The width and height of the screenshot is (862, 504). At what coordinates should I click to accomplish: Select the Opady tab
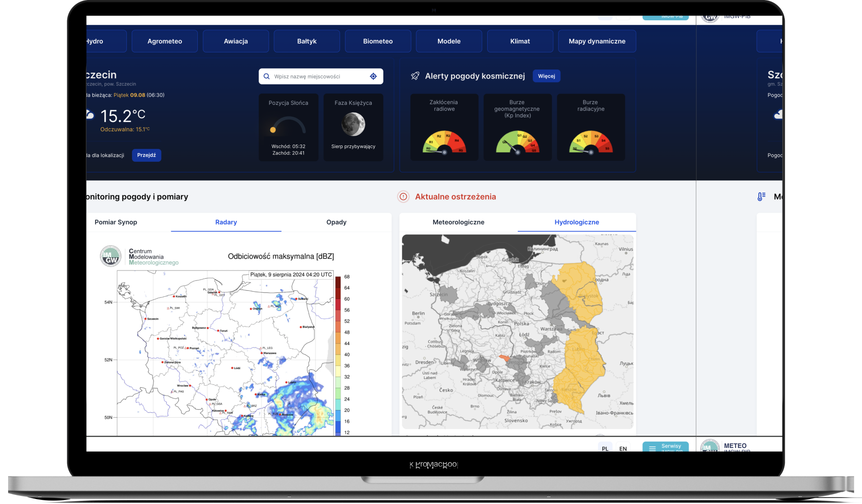click(x=336, y=222)
